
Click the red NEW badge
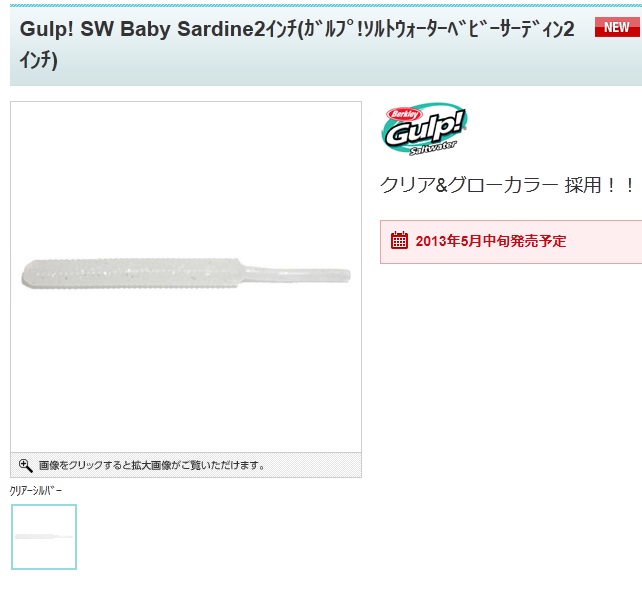[617, 27]
